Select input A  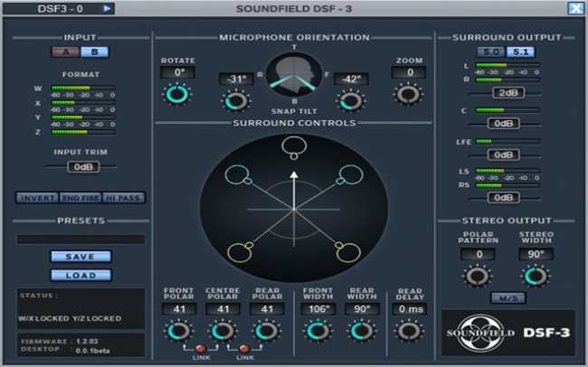pos(66,52)
